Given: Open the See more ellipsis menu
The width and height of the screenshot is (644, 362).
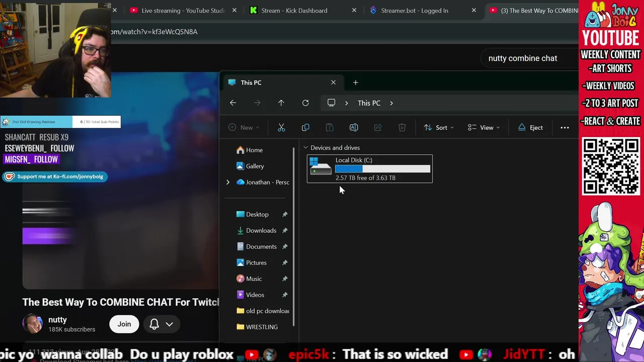Looking at the screenshot, I should point(565,128).
